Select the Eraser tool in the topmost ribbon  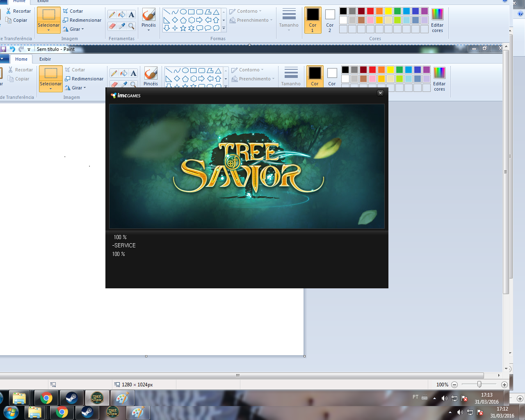click(x=112, y=26)
